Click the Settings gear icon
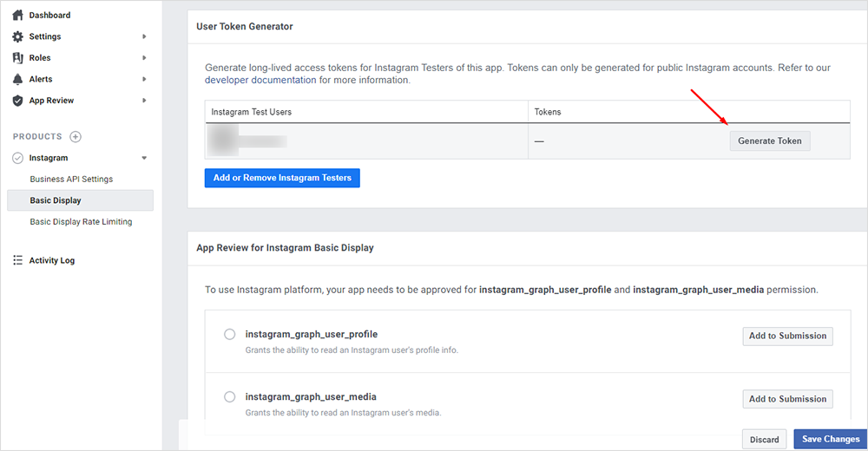868x451 pixels. [x=17, y=36]
